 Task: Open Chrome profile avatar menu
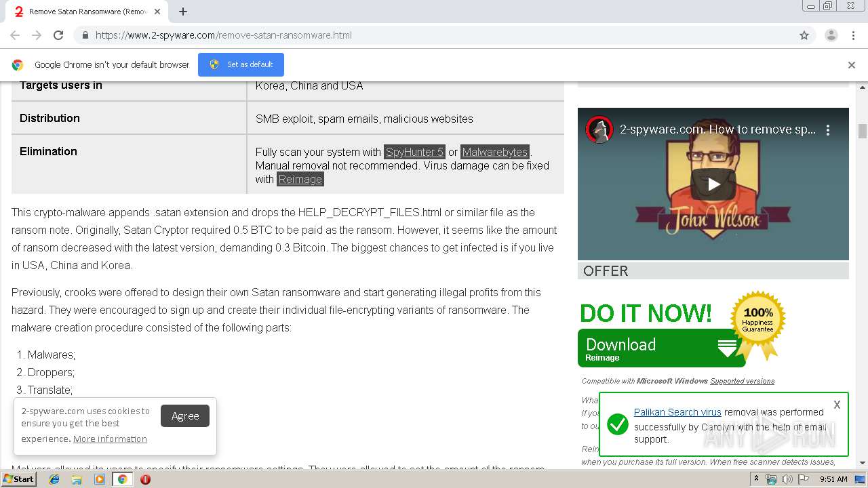pyautogui.click(x=831, y=35)
